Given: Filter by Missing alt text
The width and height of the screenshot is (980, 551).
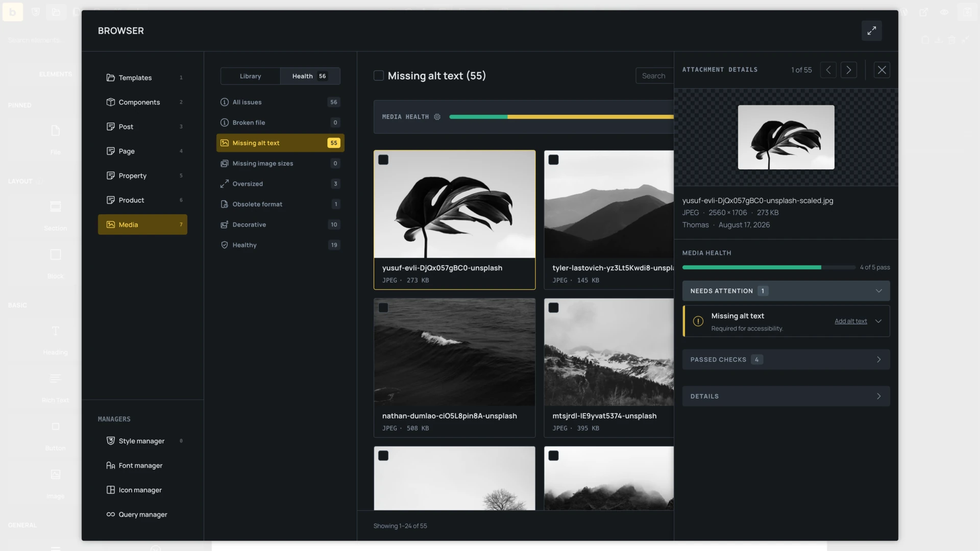Looking at the screenshot, I should click(280, 143).
